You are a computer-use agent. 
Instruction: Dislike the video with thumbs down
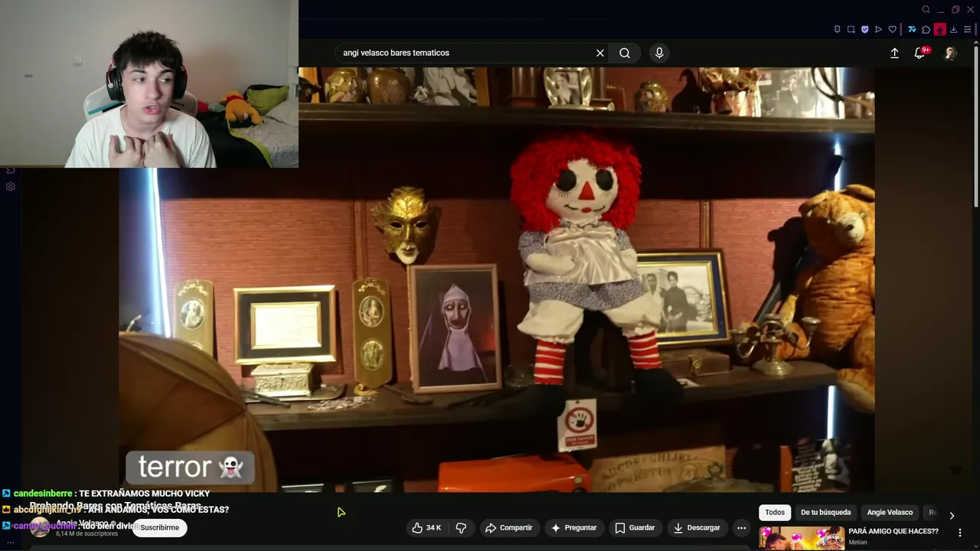[x=461, y=527]
